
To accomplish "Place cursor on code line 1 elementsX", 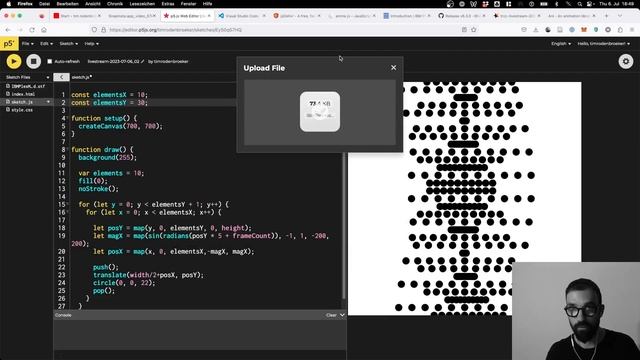I will [109, 94].
